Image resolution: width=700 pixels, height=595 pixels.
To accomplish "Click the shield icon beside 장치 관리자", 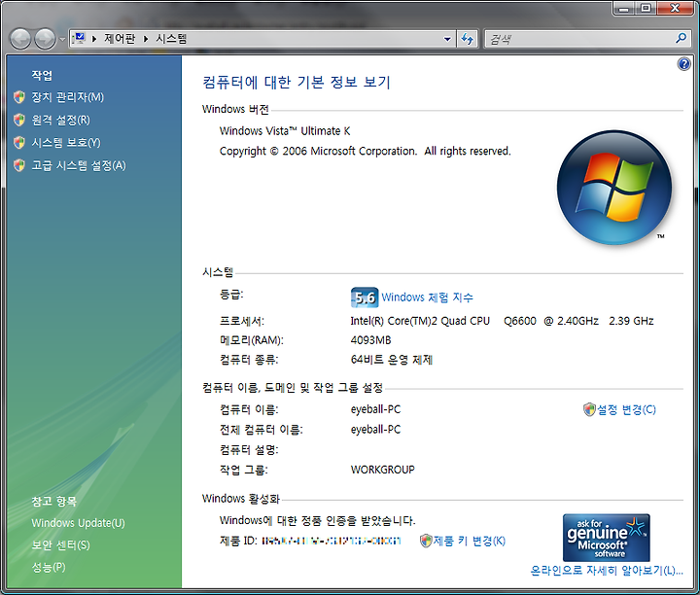I will (x=19, y=97).
